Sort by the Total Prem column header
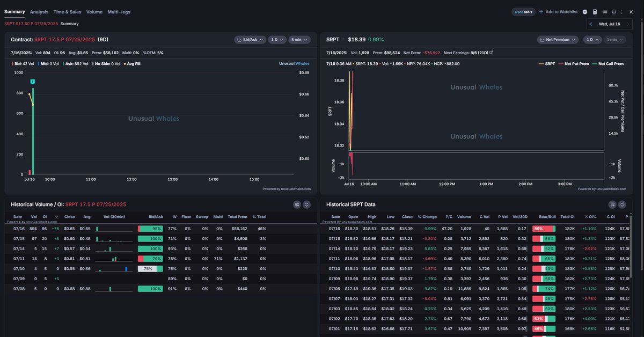Image resolution: width=644 pixels, height=337 pixels. coord(237,217)
